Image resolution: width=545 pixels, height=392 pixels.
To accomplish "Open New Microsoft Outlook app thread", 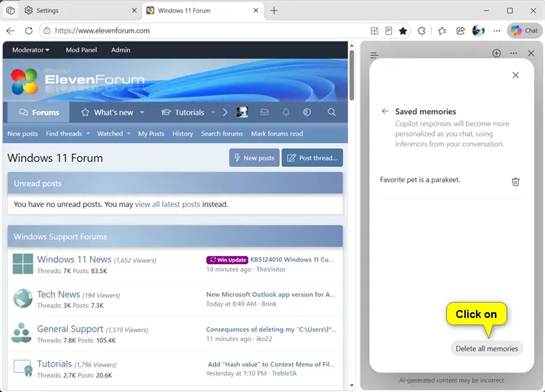I will tap(270, 295).
